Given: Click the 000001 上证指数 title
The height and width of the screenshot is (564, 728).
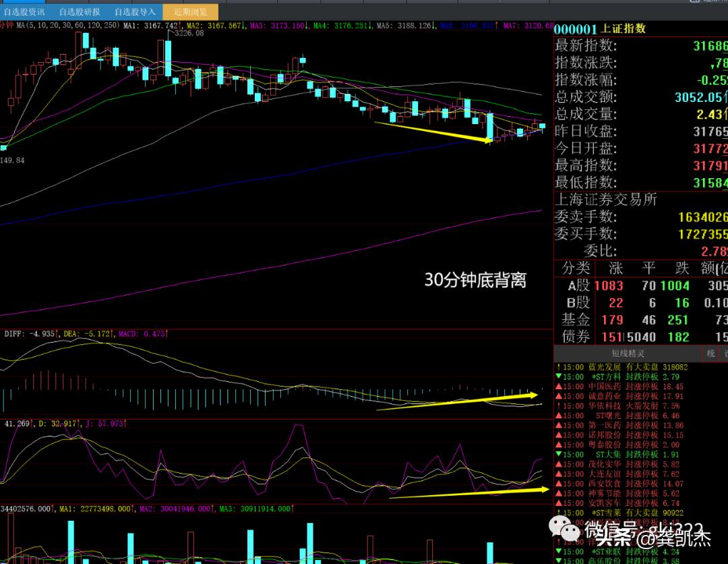Looking at the screenshot, I should [600, 28].
